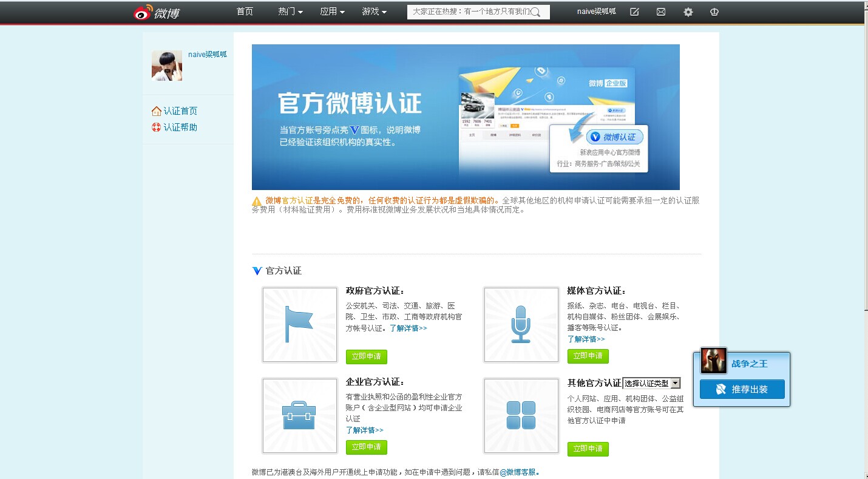The height and width of the screenshot is (479, 868).
Task: Click the other certification grid icon tile
Action: click(x=521, y=416)
